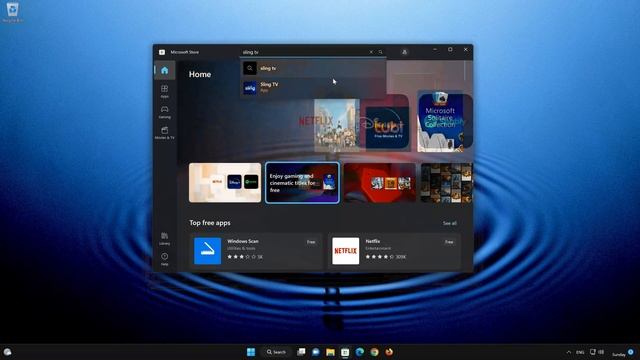
Task: Click the Free button for Windows Scan
Action: (311, 242)
